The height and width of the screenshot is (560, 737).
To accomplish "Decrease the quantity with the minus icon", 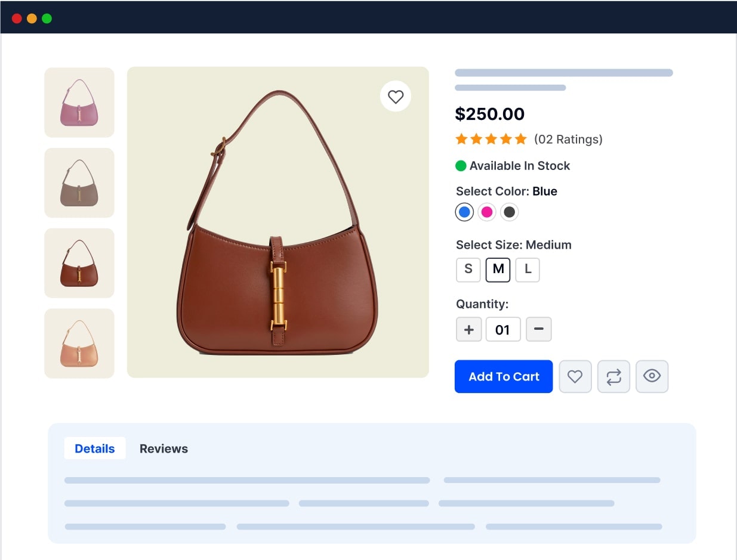I will point(538,329).
